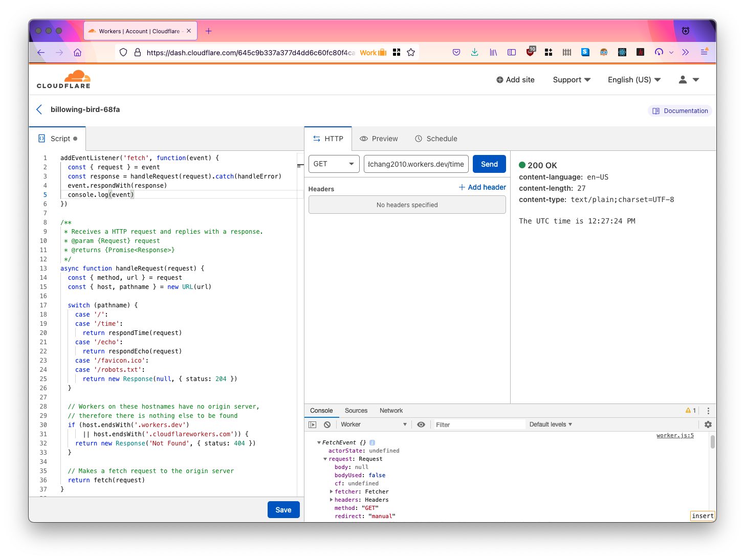Screen dimensions: 745x560
Task: Click the console vertical scrollbar
Action: click(712, 442)
